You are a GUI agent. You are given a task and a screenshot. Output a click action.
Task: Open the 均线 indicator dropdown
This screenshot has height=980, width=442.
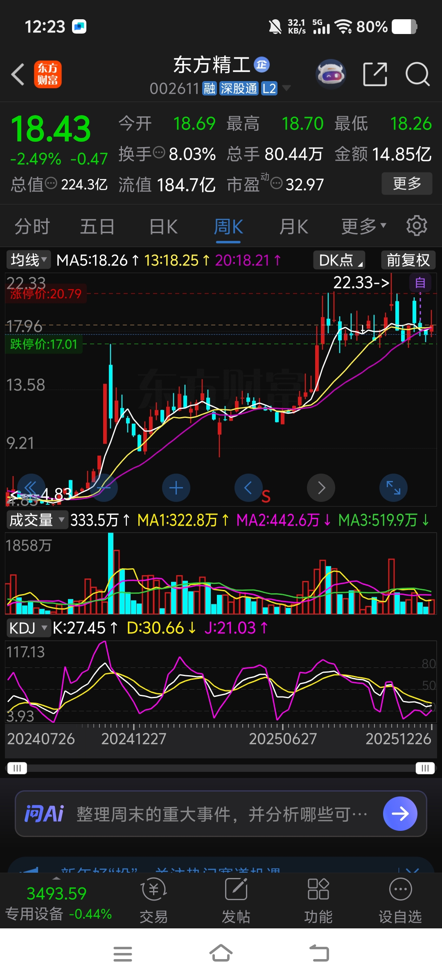[x=29, y=260]
